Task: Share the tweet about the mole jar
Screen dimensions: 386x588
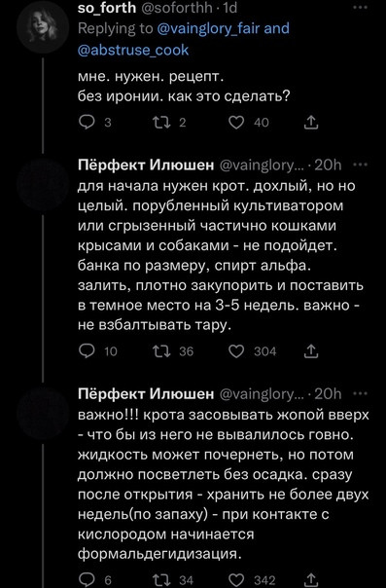Action: pos(311,351)
